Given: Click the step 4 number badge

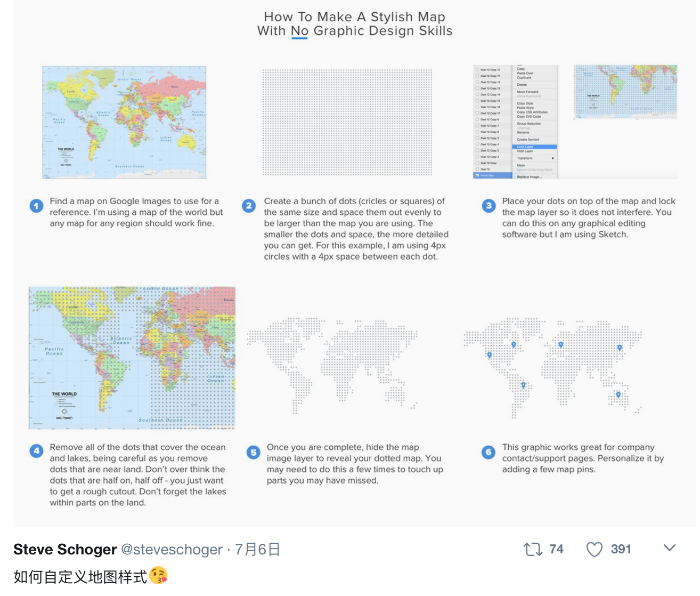Looking at the screenshot, I should [x=36, y=451].
